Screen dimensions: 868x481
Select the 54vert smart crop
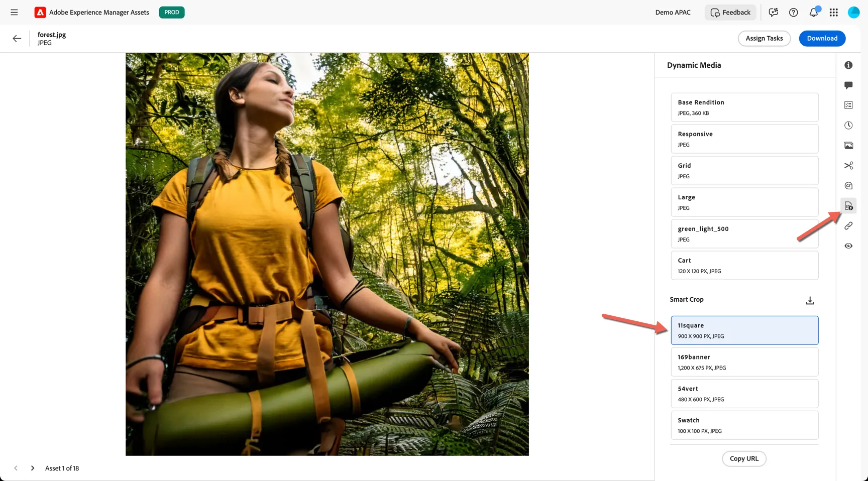744,394
